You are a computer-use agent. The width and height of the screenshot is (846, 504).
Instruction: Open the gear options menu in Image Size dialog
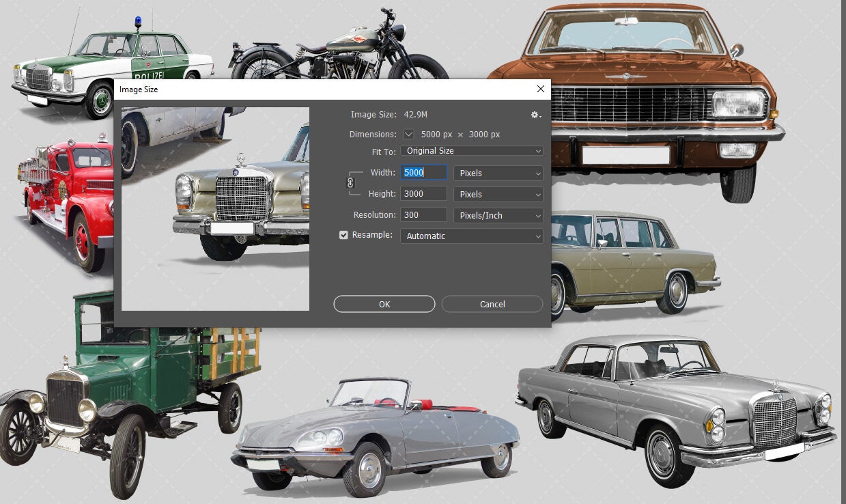(535, 115)
